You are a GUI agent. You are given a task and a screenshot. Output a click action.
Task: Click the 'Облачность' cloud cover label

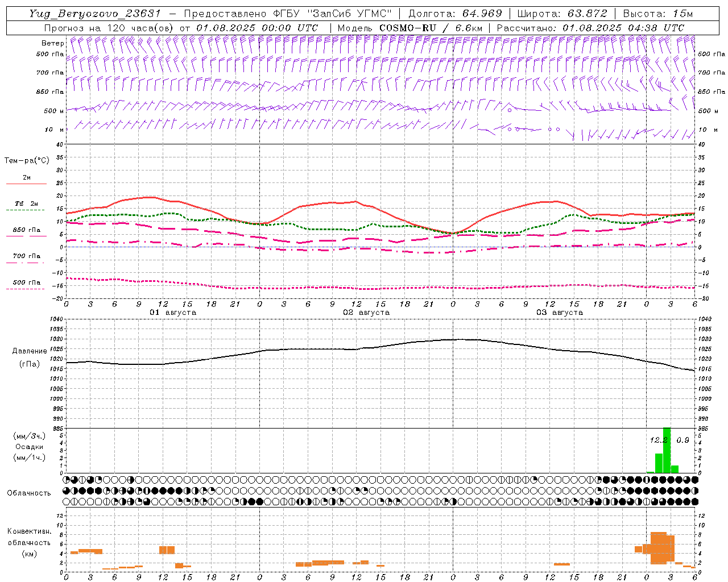(29, 493)
